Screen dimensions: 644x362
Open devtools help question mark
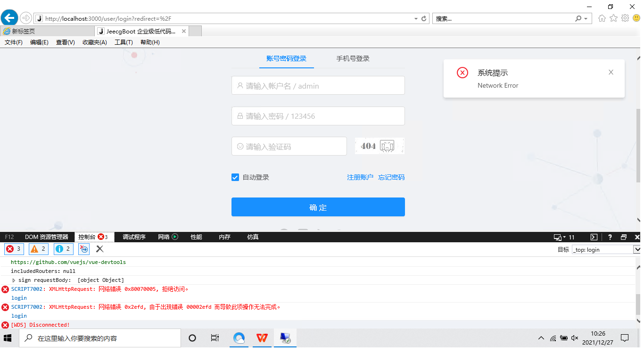(x=610, y=237)
